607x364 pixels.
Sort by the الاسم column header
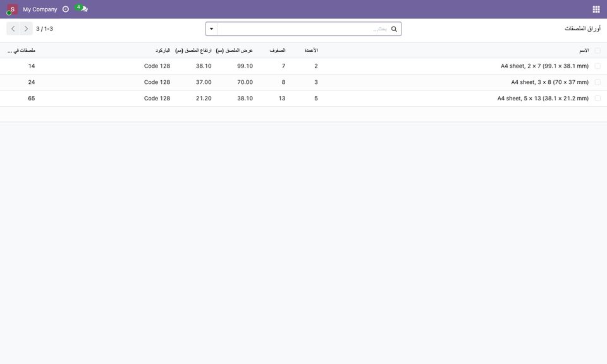coord(584,51)
